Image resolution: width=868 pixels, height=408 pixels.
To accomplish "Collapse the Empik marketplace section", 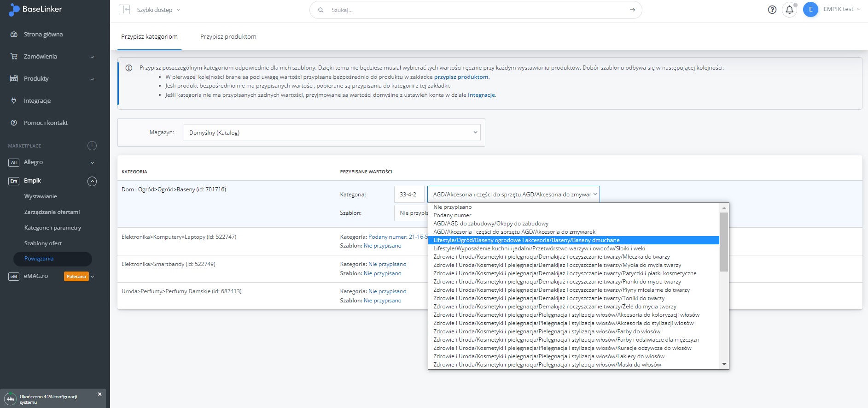I will click(x=92, y=181).
